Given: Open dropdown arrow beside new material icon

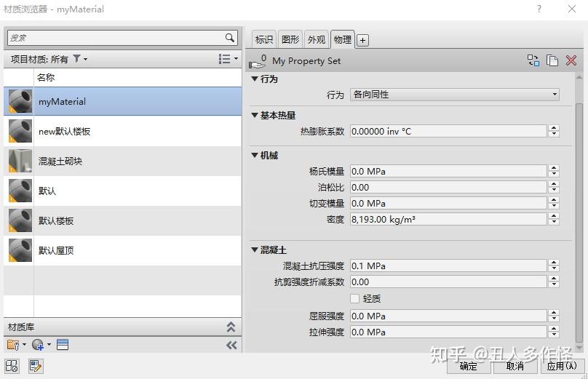Looking at the screenshot, I should coord(49,344).
